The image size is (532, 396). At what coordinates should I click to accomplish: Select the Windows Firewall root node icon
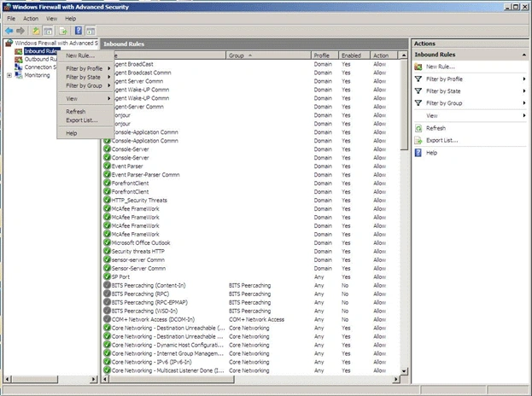pyautogui.click(x=9, y=43)
